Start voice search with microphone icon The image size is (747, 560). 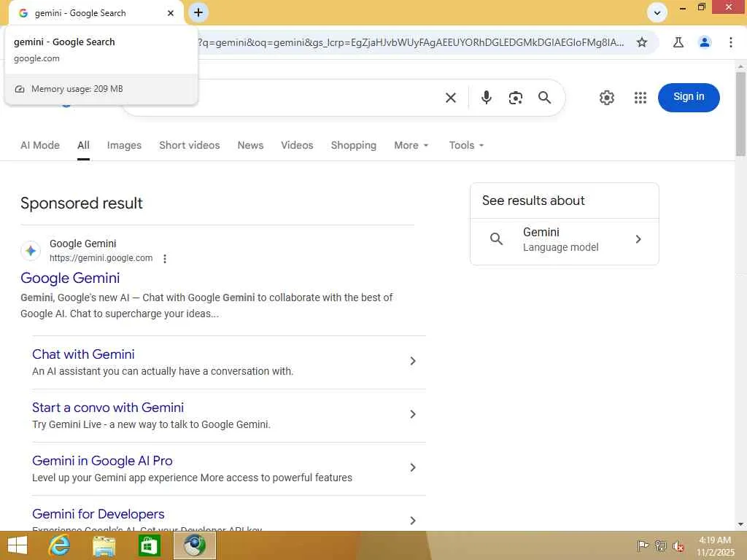pyautogui.click(x=486, y=98)
